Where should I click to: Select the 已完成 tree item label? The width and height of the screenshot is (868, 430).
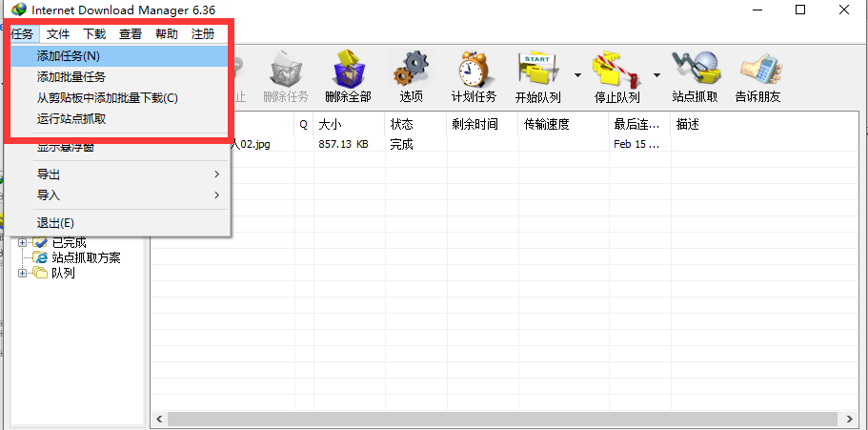[70, 242]
